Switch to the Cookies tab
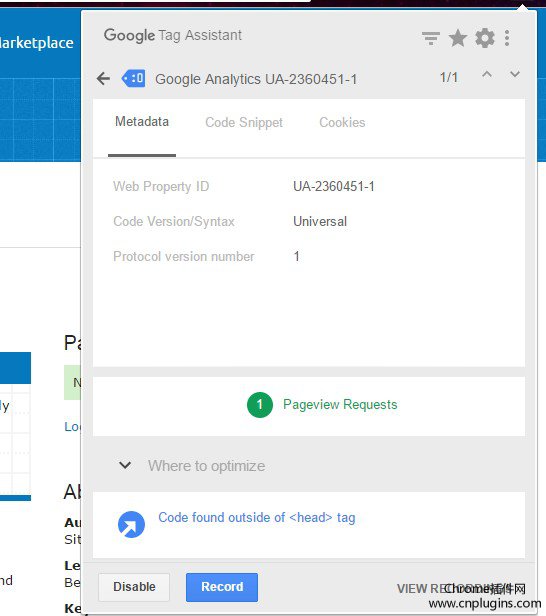The height and width of the screenshot is (616, 546). 342,122
